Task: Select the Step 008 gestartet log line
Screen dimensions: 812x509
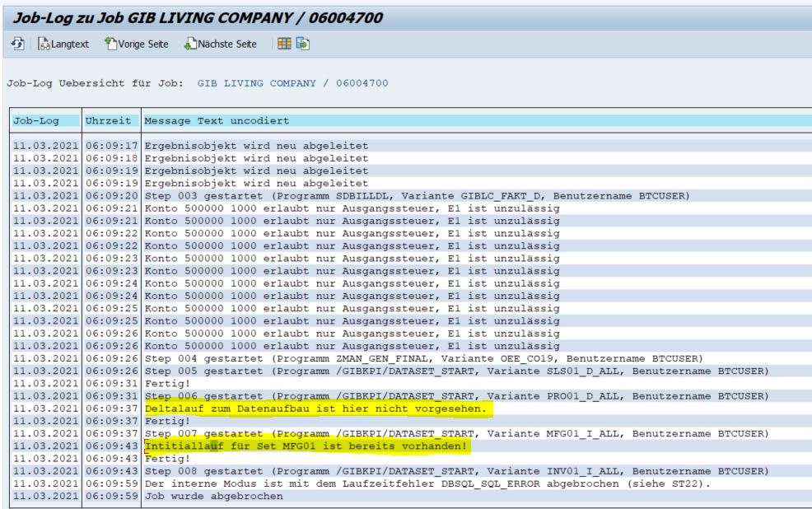Action: click(455, 470)
